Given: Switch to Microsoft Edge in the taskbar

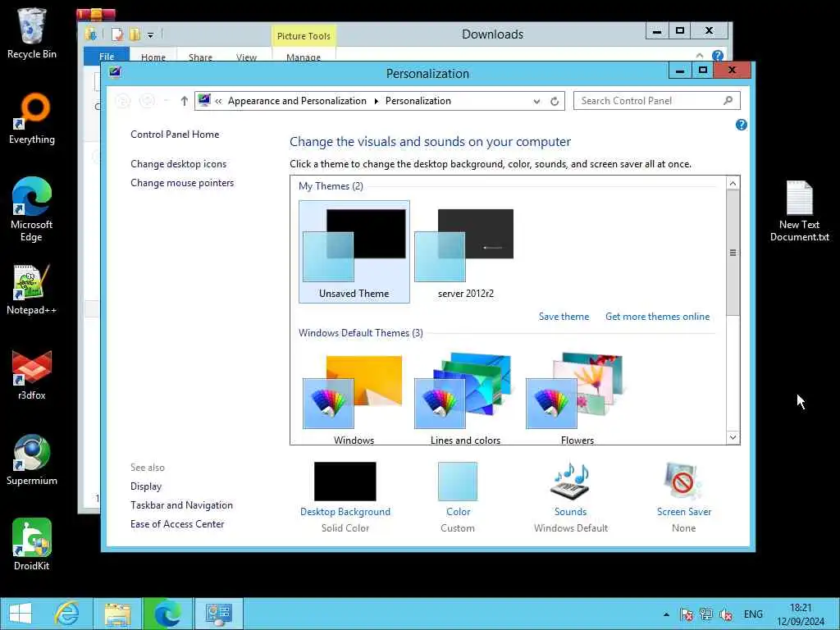Looking at the screenshot, I should (x=167, y=614).
